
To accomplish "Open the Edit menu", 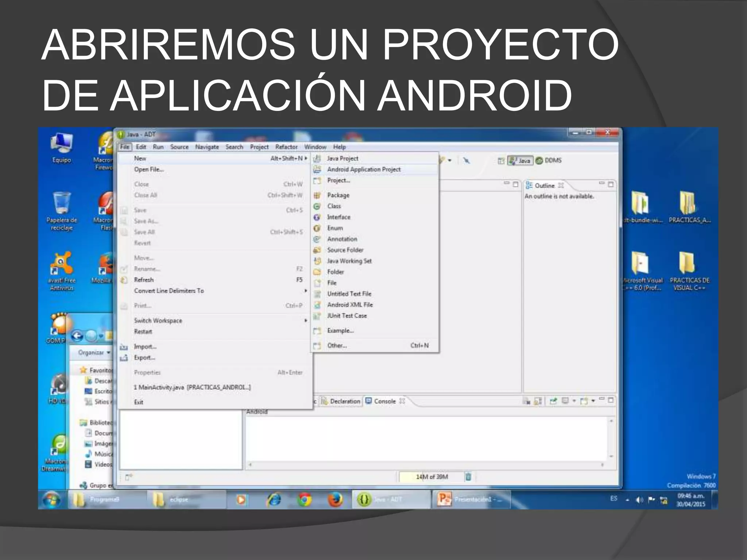I will 141,147.
